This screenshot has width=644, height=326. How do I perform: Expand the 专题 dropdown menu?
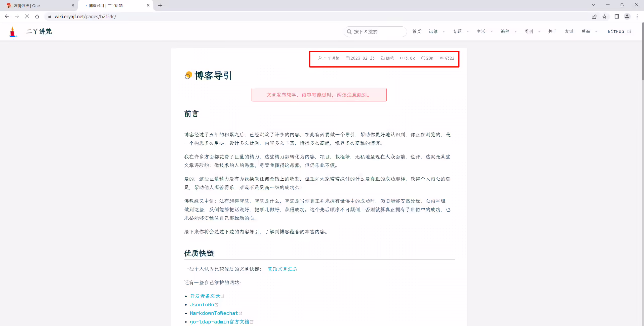461,31
